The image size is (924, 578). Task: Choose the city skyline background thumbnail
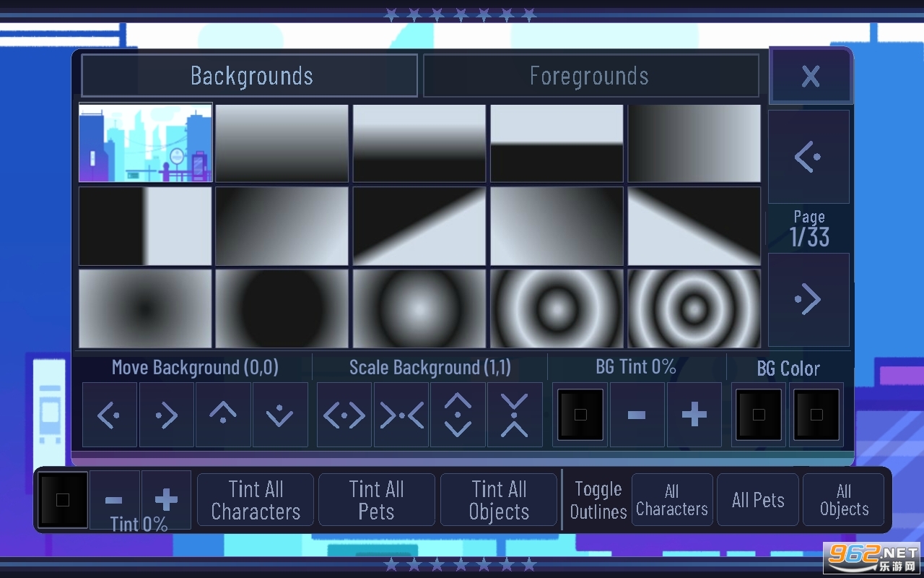coord(145,142)
